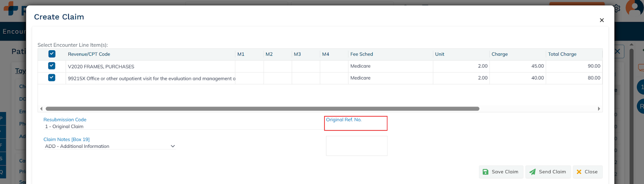644x184 pixels.
Task: Click the right scroll arrow of table
Action: pos(599,109)
